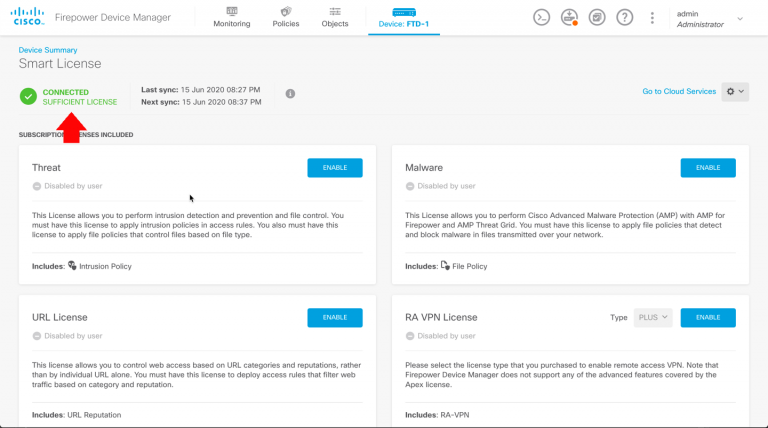Click the 'Threat' card title

click(x=46, y=167)
